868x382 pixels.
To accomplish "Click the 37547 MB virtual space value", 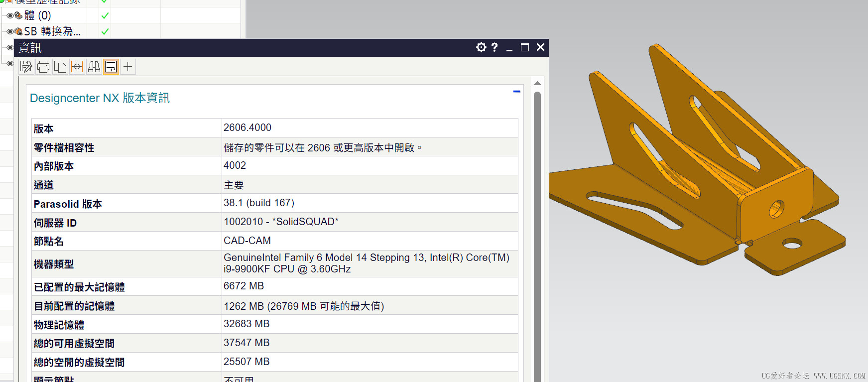I will 247,343.
